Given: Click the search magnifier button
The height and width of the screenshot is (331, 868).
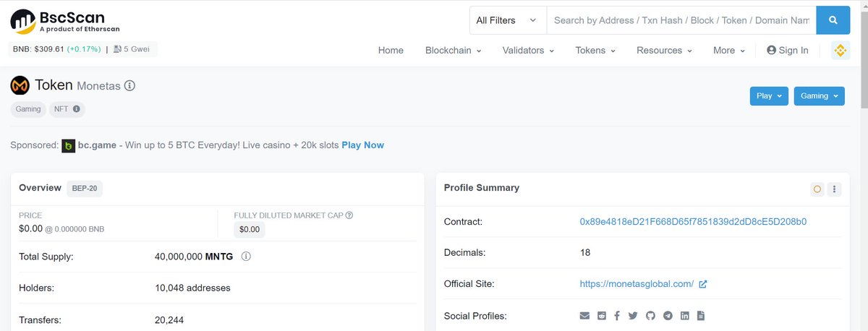Looking at the screenshot, I should 833,20.
